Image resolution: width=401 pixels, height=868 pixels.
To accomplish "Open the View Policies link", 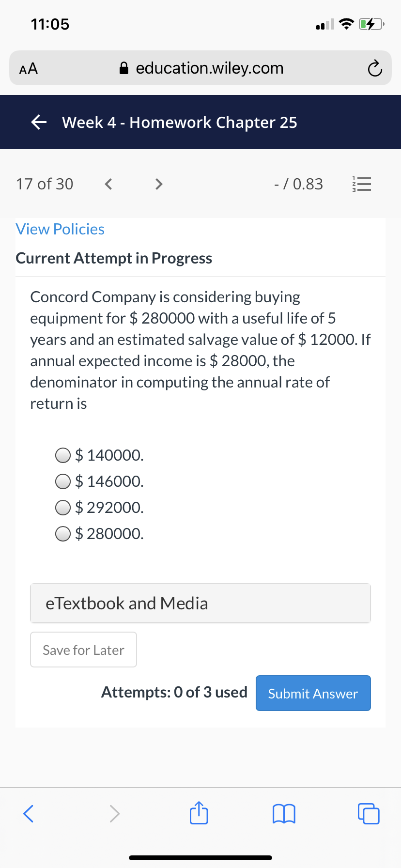I will tap(60, 229).
